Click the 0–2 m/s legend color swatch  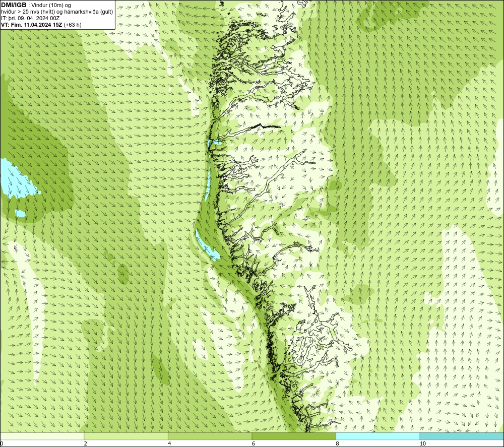42,436
